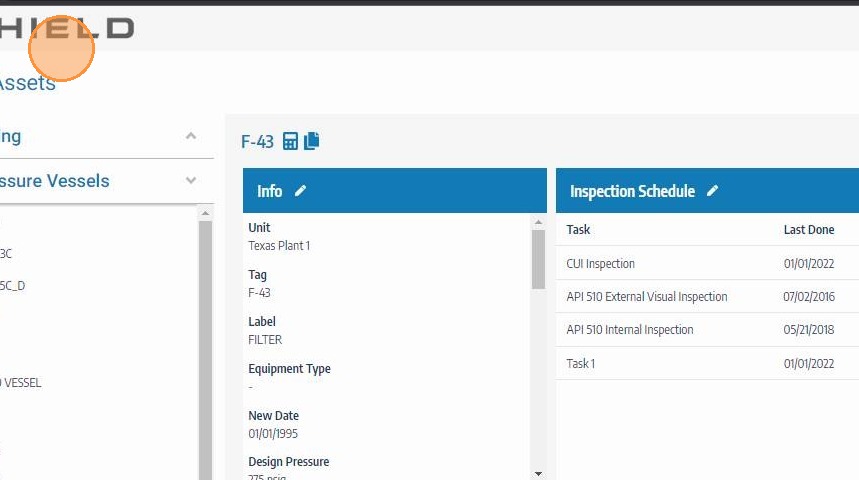Screen dimensions: 859x480
Task: Edit Inspection Schedule with pencil icon
Action: click(712, 191)
